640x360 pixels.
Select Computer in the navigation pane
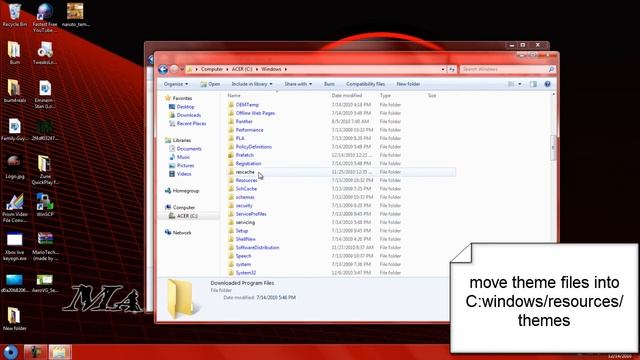pyautogui.click(x=180, y=208)
